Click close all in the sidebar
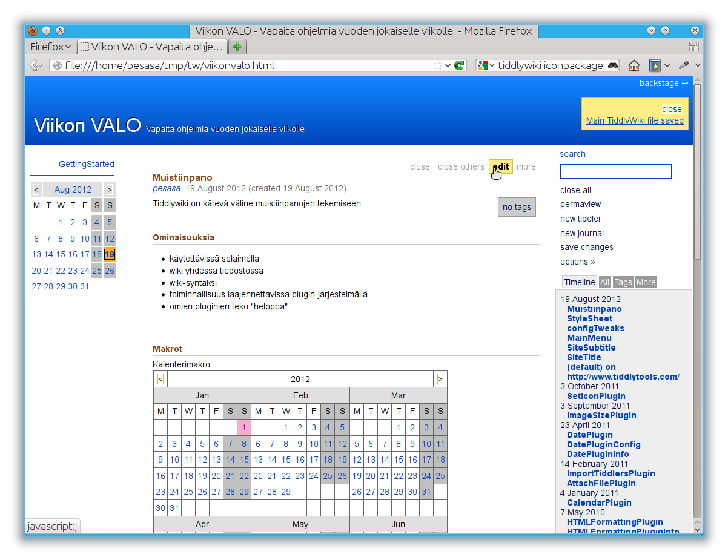The width and height of the screenshot is (728, 560). pyautogui.click(x=575, y=190)
